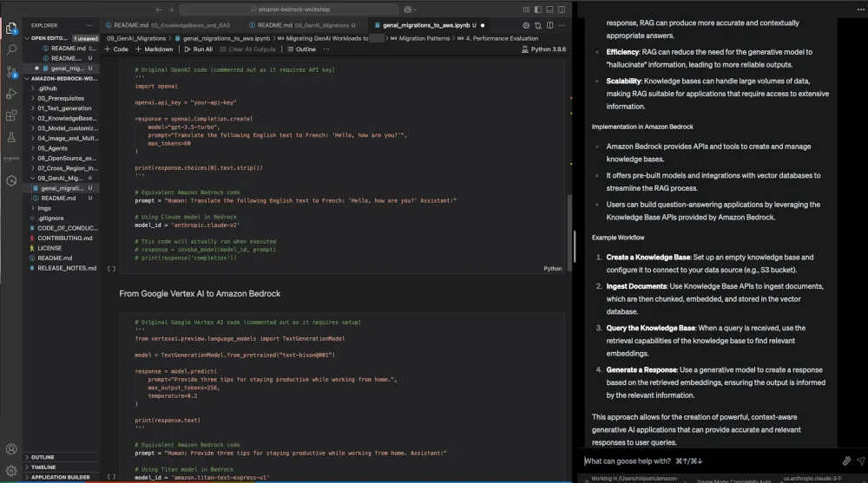Add a Markdown cell
Image resolution: width=868 pixels, height=483 pixels.
click(x=155, y=49)
